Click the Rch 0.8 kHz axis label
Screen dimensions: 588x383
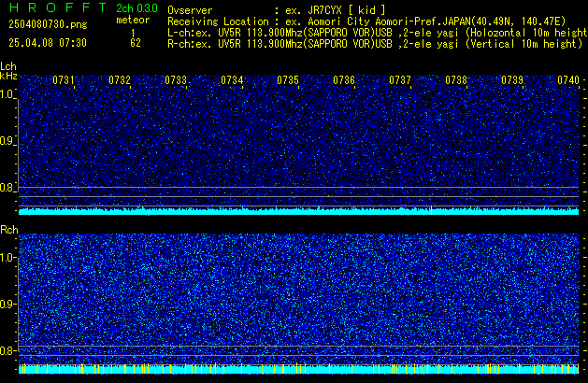(7, 350)
